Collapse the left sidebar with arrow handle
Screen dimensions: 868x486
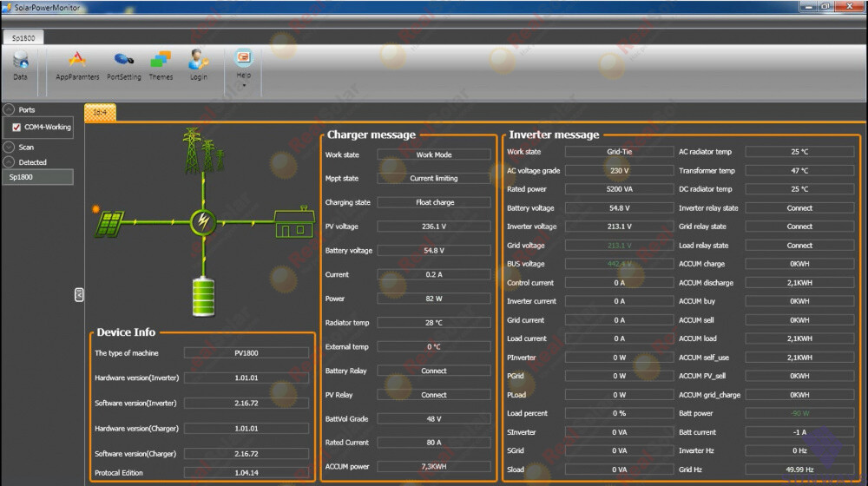click(79, 295)
